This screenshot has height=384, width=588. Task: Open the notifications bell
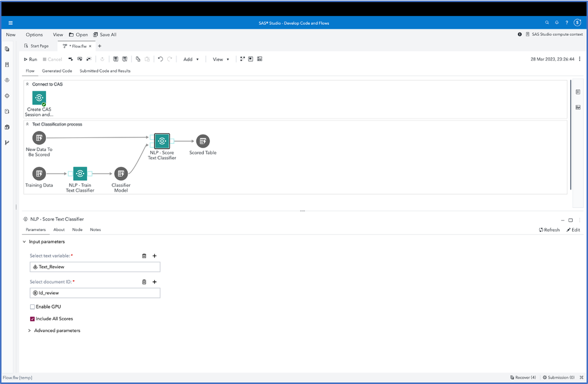click(557, 22)
